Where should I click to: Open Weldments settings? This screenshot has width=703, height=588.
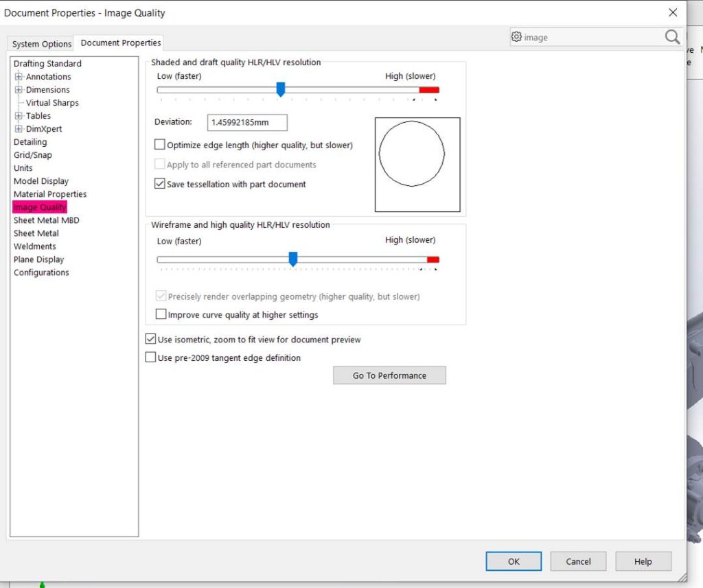click(x=34, y=246)
